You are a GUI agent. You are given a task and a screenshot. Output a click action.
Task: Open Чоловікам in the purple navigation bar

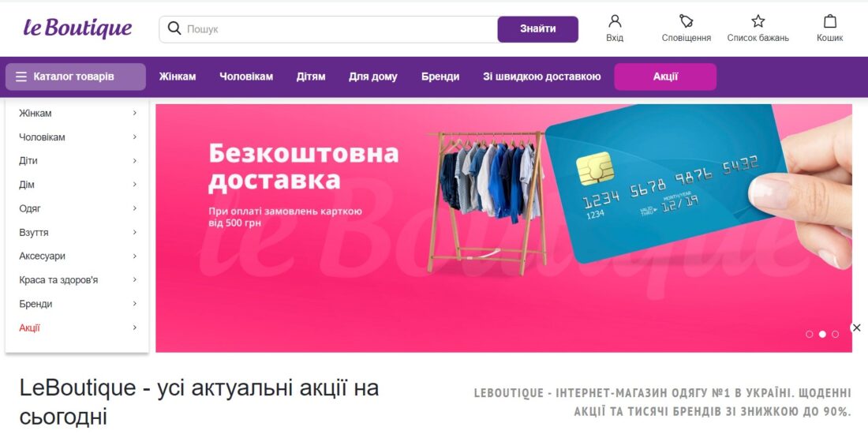click(246, 77)
